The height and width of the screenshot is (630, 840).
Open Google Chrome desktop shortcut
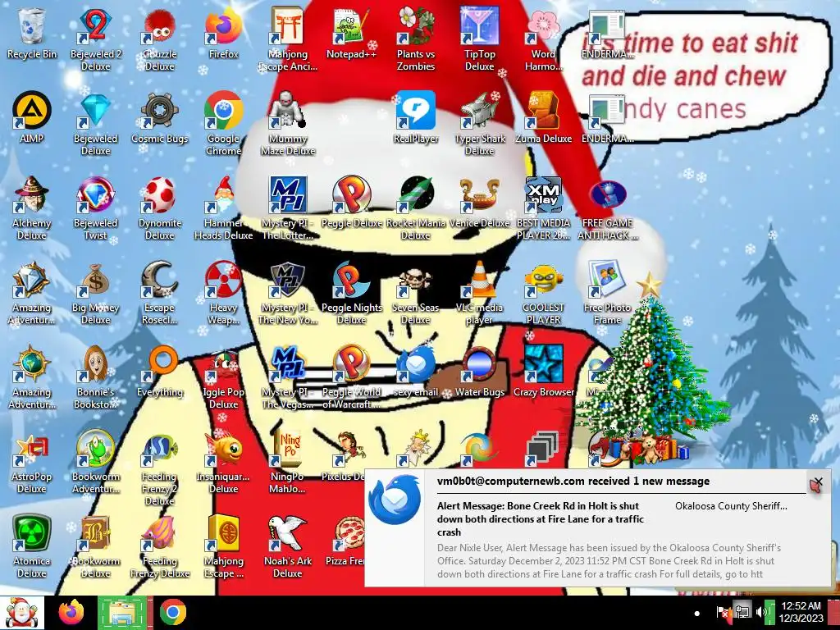point(223,123)
